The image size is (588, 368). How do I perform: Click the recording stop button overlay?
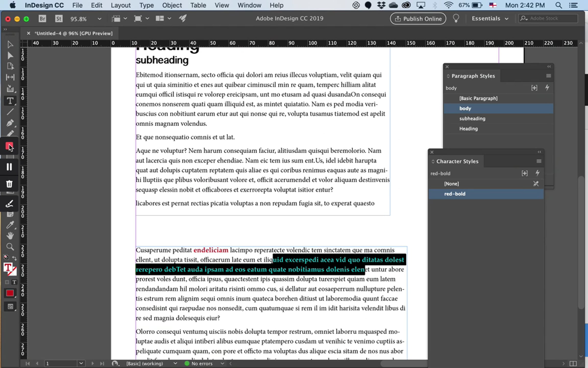9,146
